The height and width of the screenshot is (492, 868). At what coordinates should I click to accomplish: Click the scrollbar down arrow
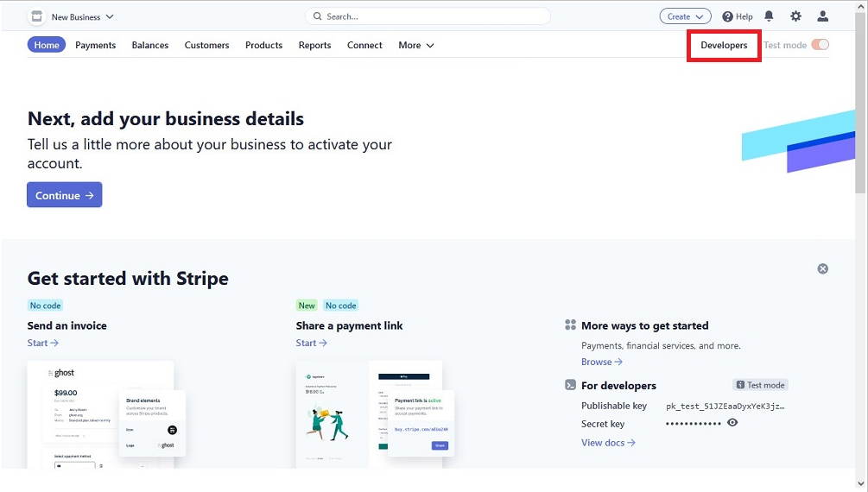pos(861,484)
